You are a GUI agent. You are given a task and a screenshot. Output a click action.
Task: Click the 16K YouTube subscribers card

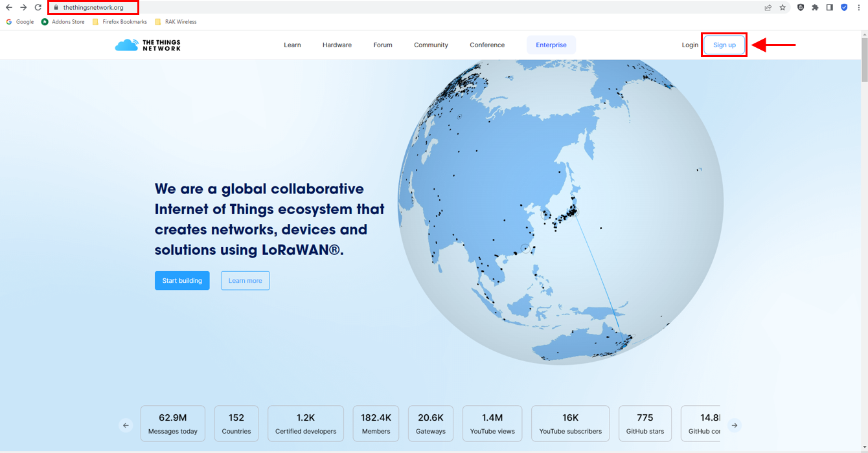click(571, 424)
